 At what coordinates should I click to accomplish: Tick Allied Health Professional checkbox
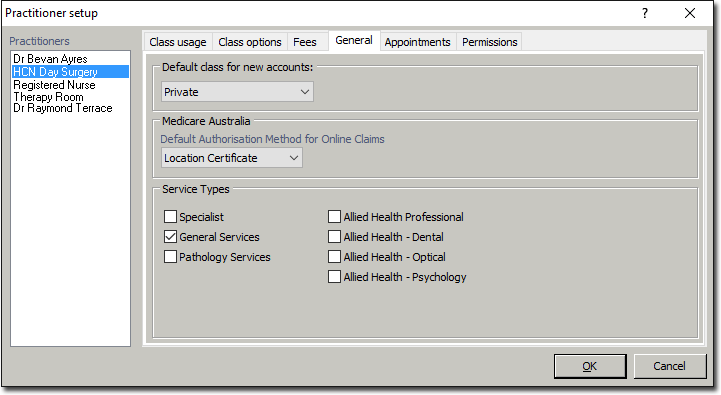pos(334,217)
